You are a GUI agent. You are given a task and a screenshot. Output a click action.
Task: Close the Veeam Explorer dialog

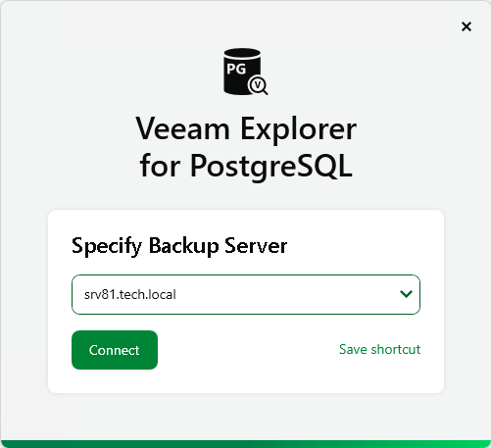(x=466, y=26)
